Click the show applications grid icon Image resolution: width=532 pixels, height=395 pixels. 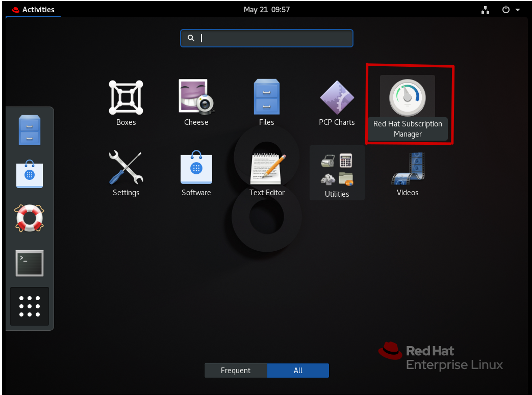coord(29,306)
